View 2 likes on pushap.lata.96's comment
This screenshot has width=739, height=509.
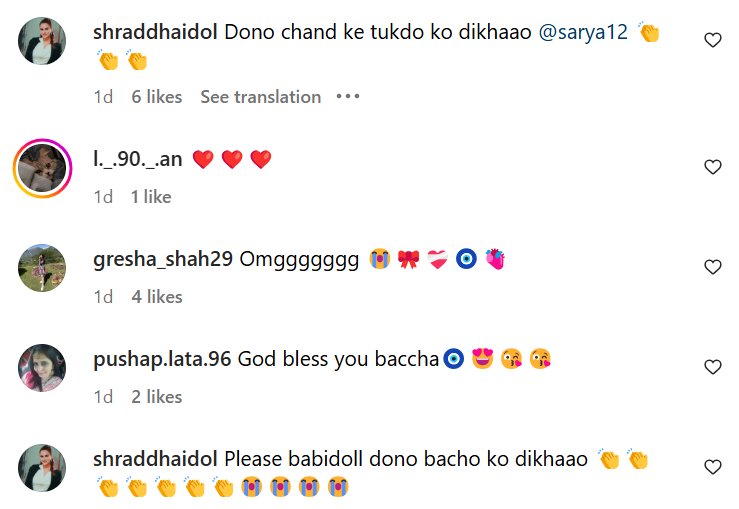pyautogui.click(x=156, y=397)
